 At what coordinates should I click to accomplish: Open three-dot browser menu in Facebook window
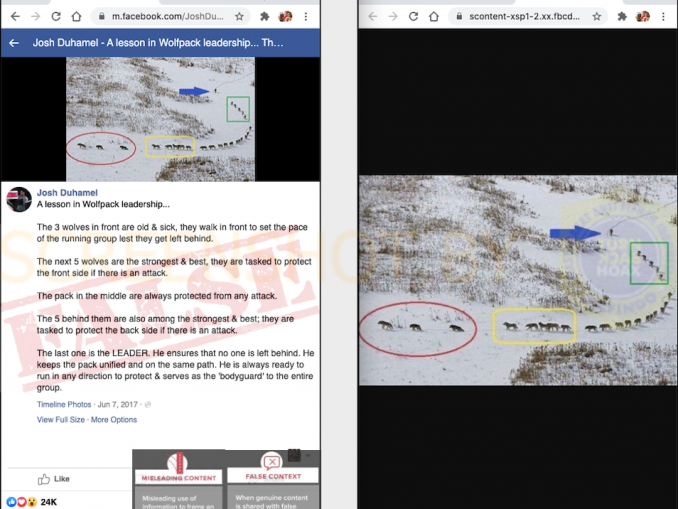coord(306,16)
